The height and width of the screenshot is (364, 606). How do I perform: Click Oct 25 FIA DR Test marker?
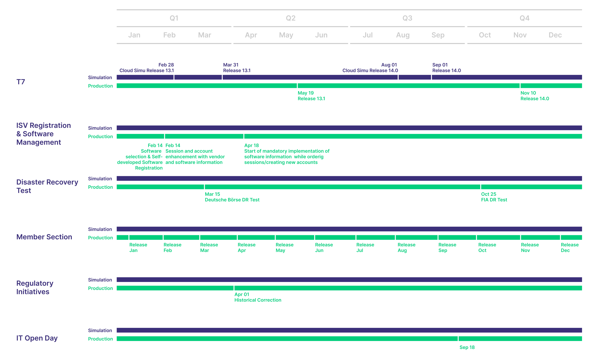494,197
